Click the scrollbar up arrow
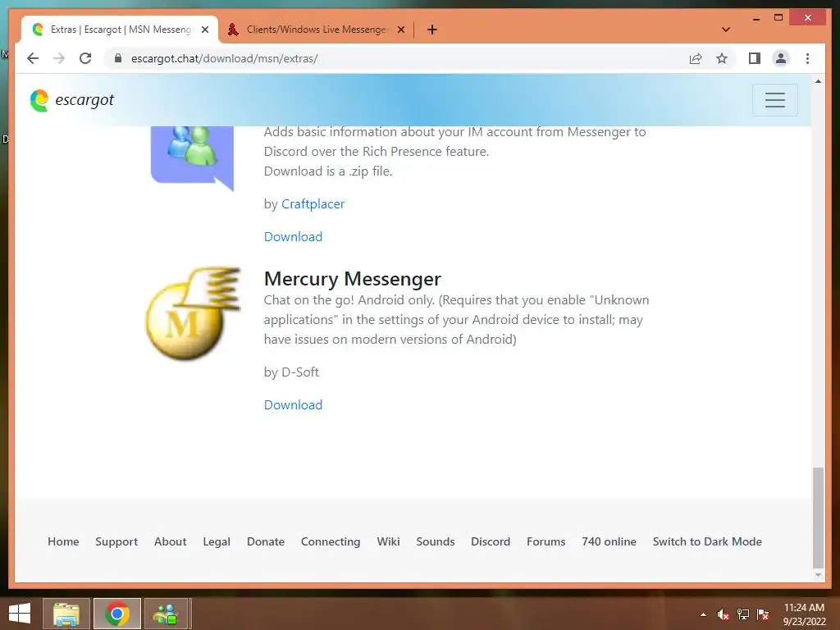The image size is (840, 630). (818, 81)
